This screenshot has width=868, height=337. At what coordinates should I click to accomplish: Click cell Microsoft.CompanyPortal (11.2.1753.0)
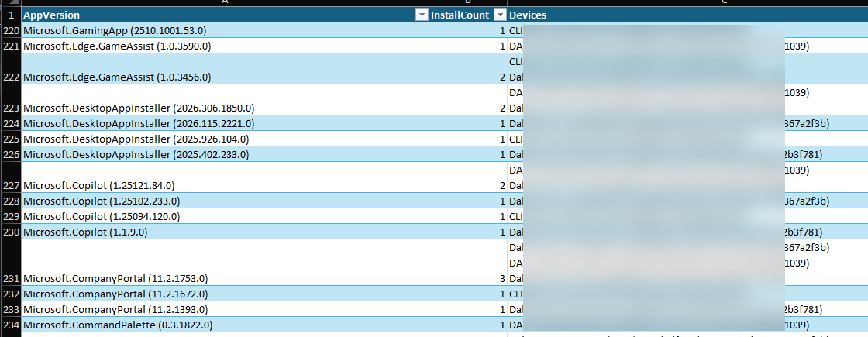(226, 263)
